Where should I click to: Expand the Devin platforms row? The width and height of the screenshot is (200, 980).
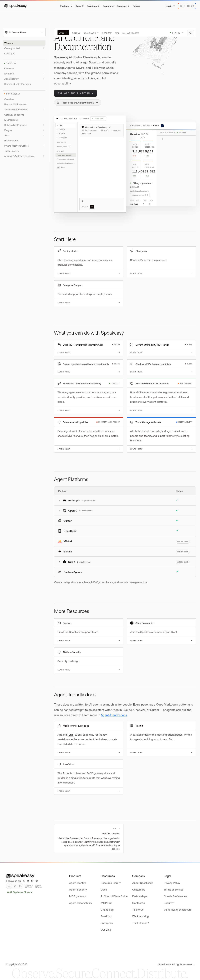point(59,562)
